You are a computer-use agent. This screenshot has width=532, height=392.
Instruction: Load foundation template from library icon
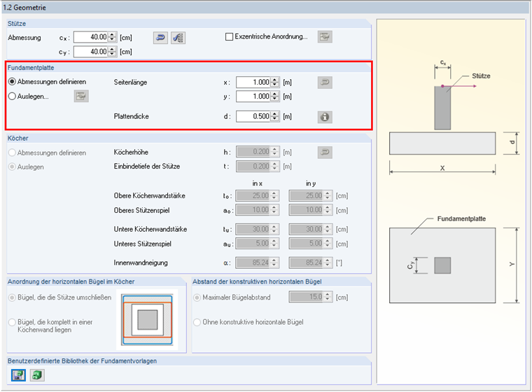[x=37, y=375]
